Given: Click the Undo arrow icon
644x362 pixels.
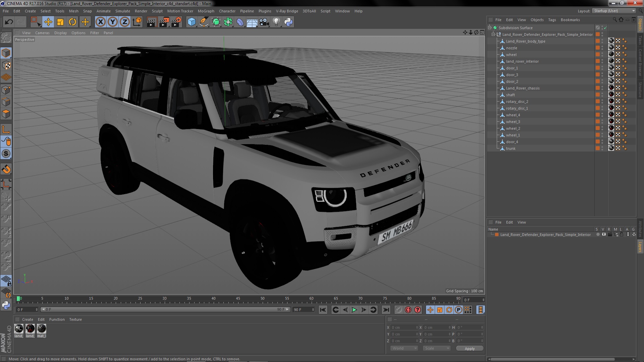Looking at the screenshot, I should tap(9, 22).
